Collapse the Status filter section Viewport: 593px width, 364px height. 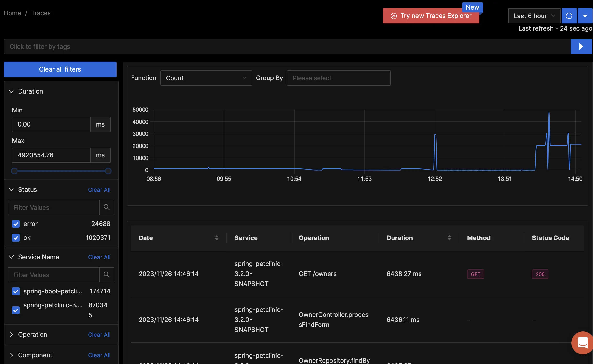click(11, 189)
